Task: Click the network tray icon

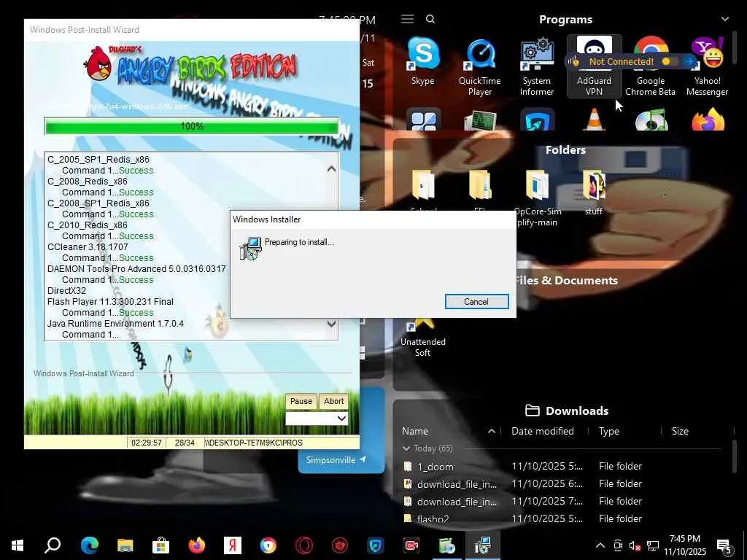Action: (x=653, y=545)
